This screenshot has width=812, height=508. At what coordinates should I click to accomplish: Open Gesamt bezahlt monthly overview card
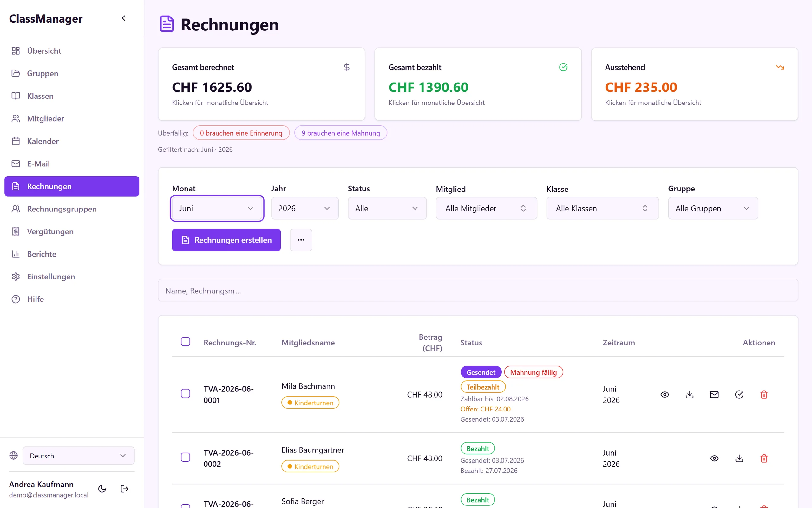pos(478,84)
